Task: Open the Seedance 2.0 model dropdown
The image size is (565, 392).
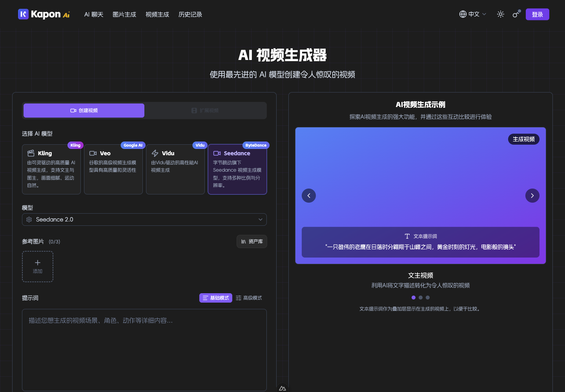Action: tap(144, 220)
